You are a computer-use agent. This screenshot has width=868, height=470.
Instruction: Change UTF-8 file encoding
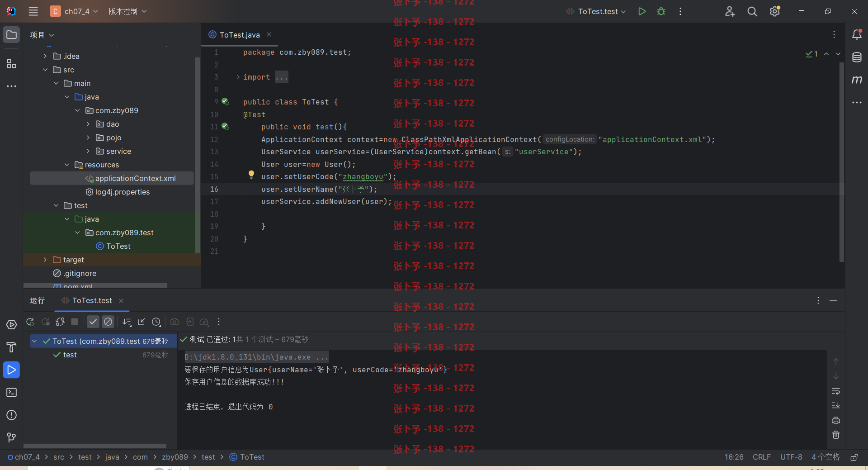tap(791, 457)
